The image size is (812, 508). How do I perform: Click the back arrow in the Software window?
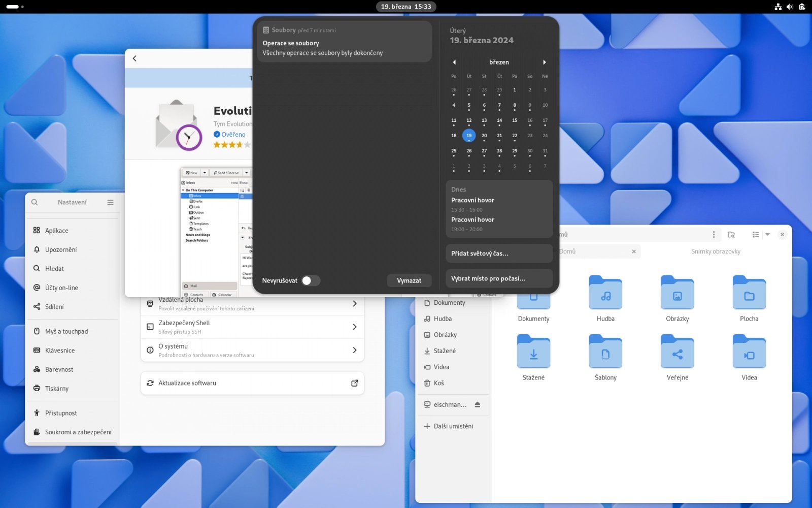[134, 58]
